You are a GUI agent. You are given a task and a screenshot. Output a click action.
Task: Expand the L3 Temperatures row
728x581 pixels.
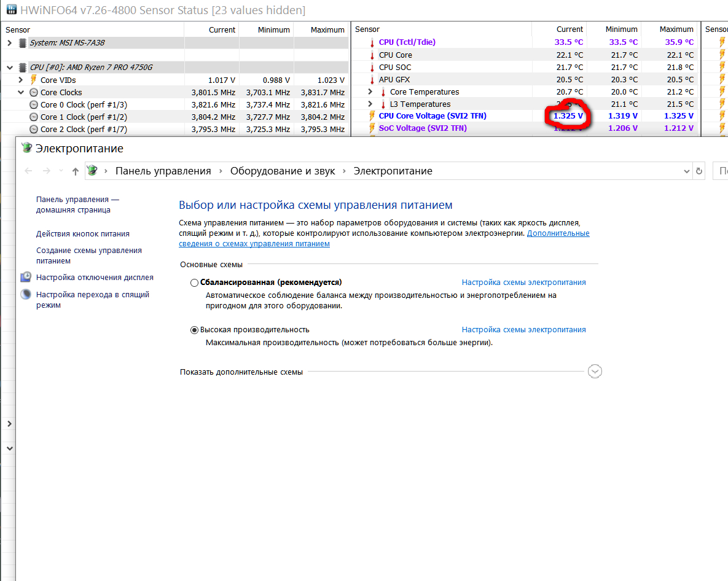(370, 104)
